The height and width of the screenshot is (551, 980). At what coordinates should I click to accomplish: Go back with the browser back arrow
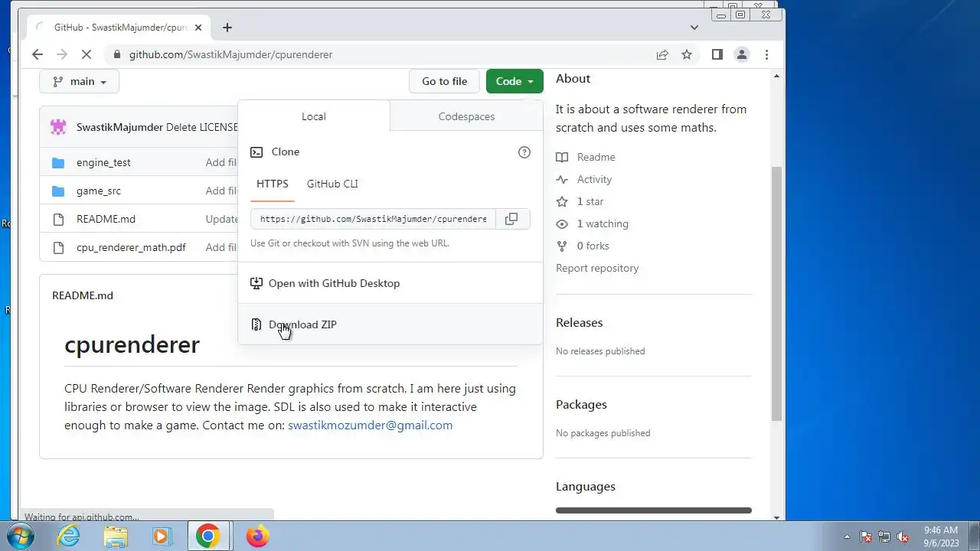point(37,54)
